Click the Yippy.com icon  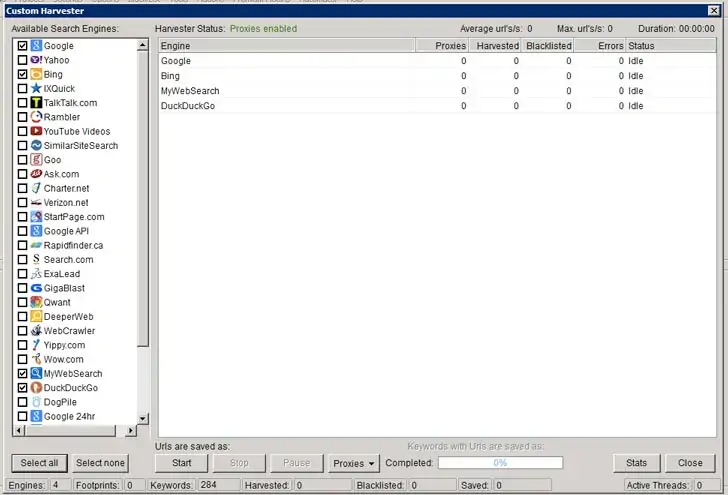pyautogui.click(x=36, y=345)
